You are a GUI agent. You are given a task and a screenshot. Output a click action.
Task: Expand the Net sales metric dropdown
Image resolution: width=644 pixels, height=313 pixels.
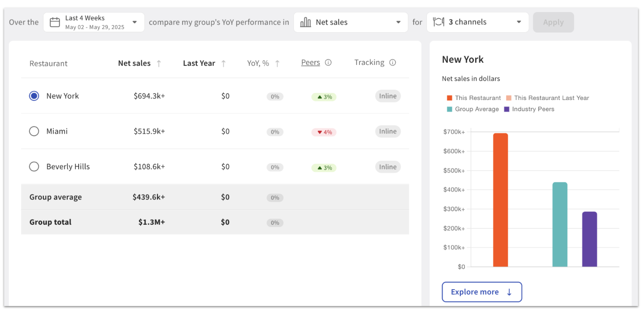pyautogui.click(x=398, y=22)
